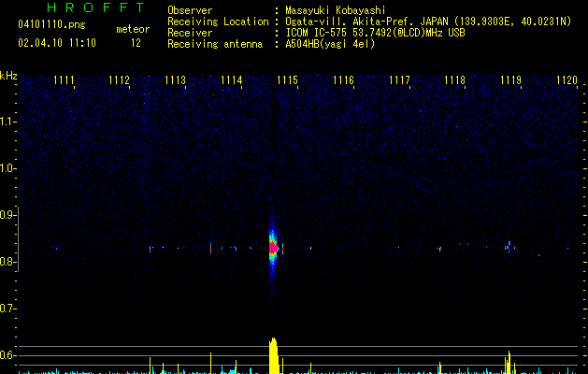Click the meteor count 12

coord(136,43)
